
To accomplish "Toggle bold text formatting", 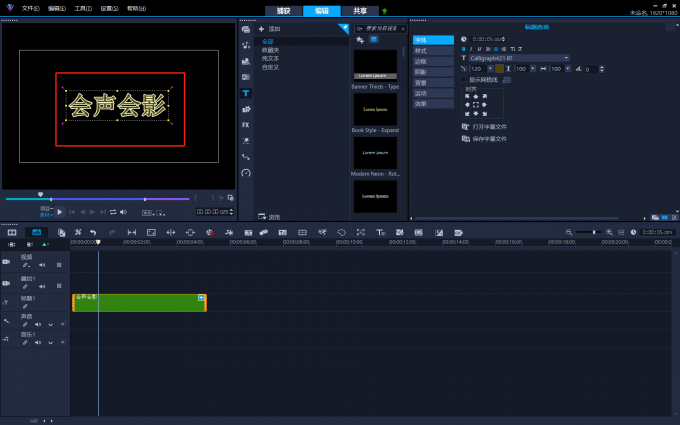I will click(464, 48).
